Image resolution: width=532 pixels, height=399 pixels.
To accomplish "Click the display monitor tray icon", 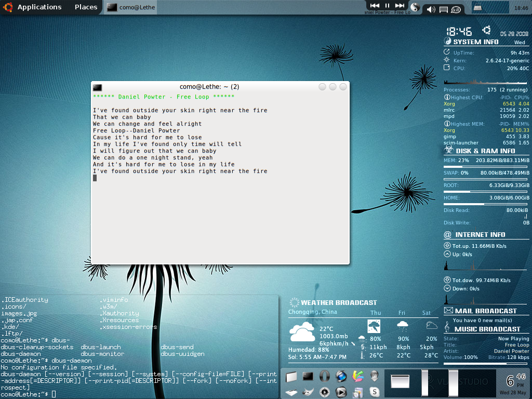I will coord(444,9).
